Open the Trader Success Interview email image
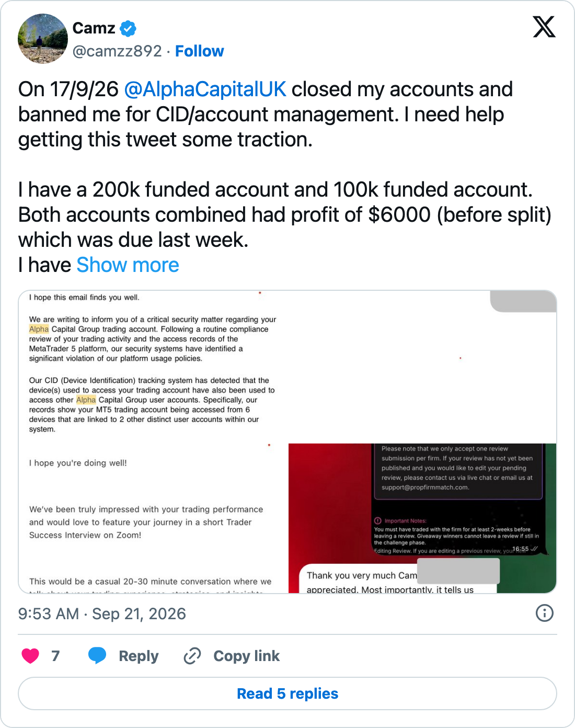 pyautogui.click(x=153, y=518)
